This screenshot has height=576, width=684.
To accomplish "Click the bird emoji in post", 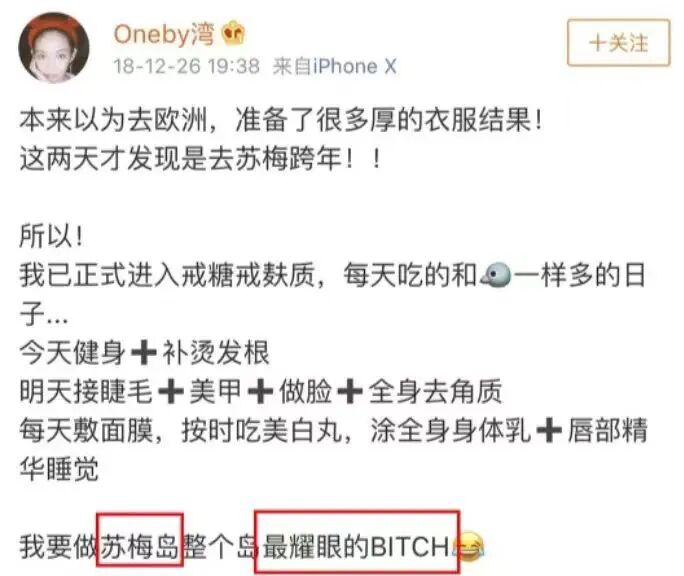I will pos(495,275).
